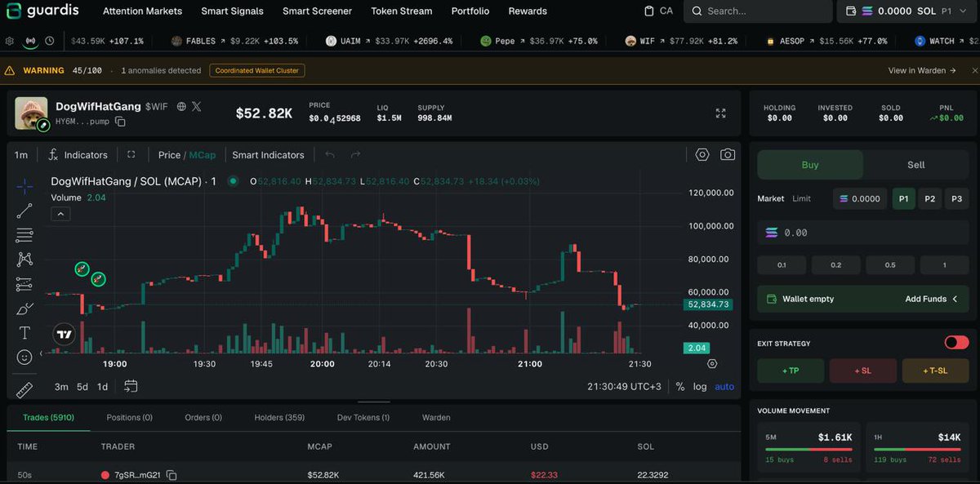Open the Rewards page
The image size is (980, 484).
click(528, 11)
